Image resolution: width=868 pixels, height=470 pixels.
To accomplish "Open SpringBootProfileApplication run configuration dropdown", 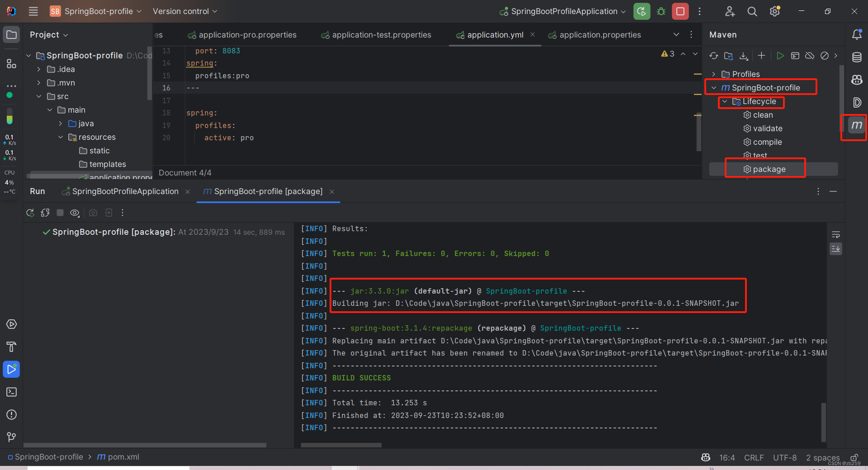I will coord(562,11).
